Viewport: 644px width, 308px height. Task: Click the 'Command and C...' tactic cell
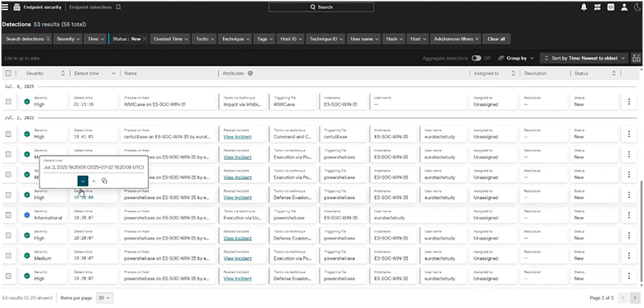coord(292,134)
